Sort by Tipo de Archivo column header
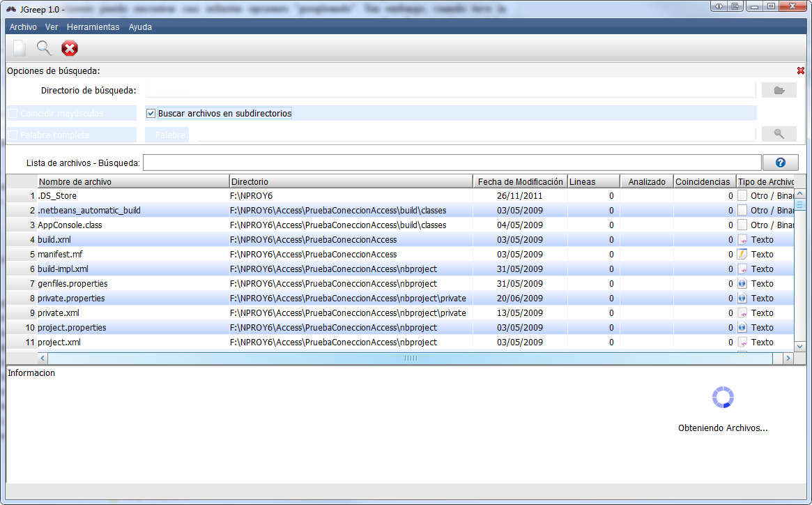The width and height of the screenshot is (812, 505). (765, 181)
